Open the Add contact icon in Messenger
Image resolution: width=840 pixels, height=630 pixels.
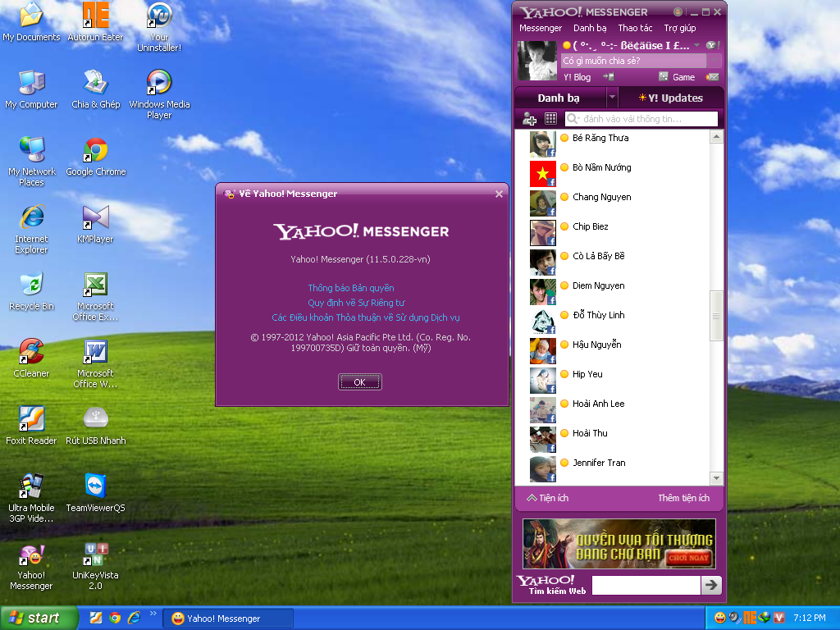coord(529,118)
